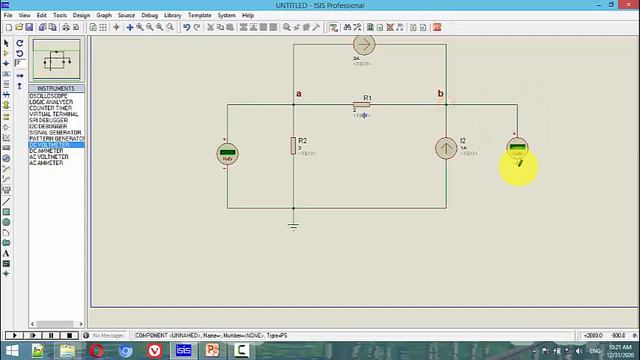Image resolution: width=640 pixels, height=360 pixels.
Task: Select the 2D Graphics Line tool
Action: pos(6,201)
